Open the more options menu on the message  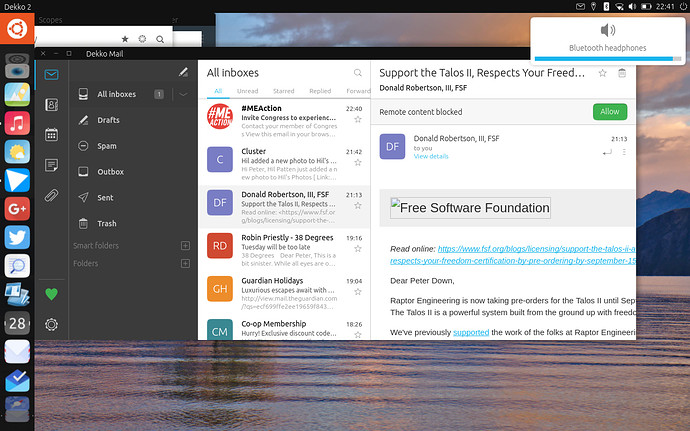pos(624,152)
